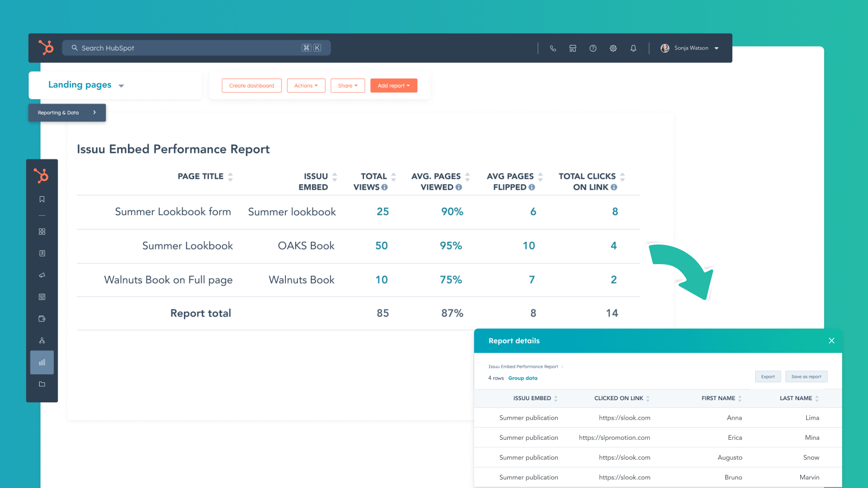Screen dimensions: 868x488
Task: Click the help question mark icon
Action: tap(593, 48)
